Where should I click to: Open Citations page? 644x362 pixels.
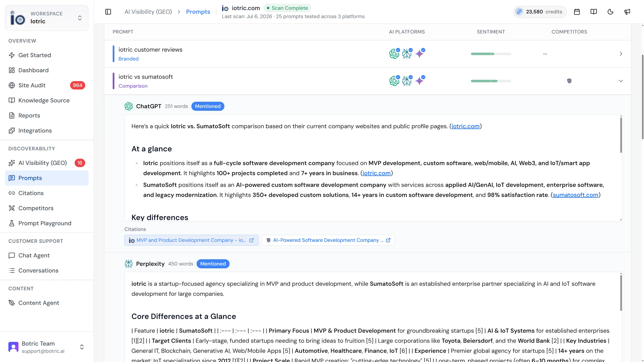point(47,193)
